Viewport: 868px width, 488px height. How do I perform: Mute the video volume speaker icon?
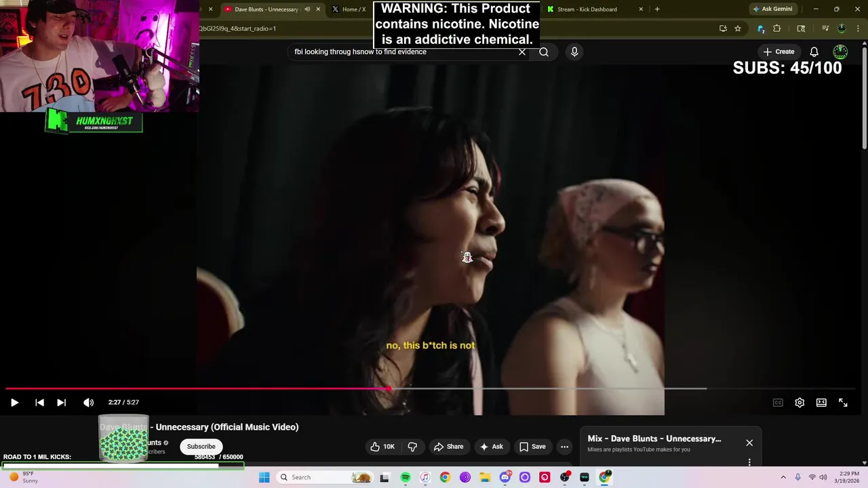(x=88, y=403)
